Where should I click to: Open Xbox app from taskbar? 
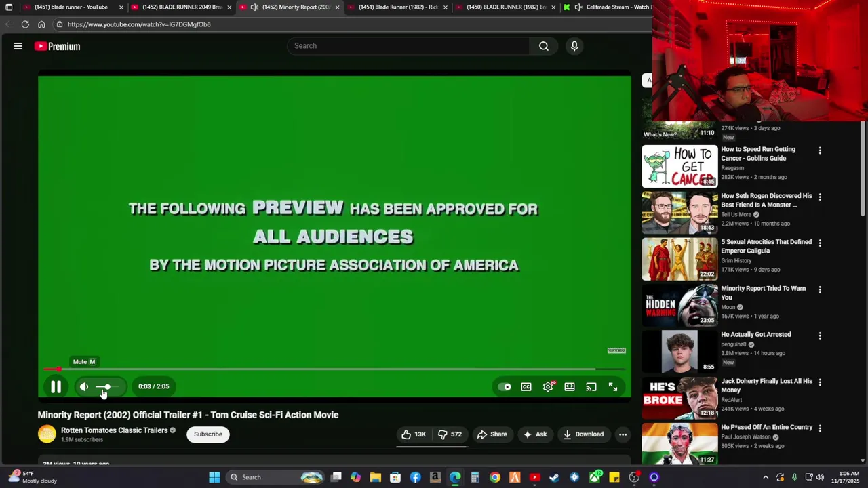coord(595,477)
